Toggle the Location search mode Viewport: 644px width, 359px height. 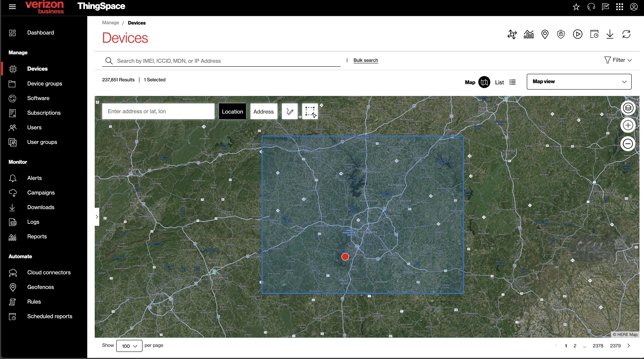click(232, 111)
